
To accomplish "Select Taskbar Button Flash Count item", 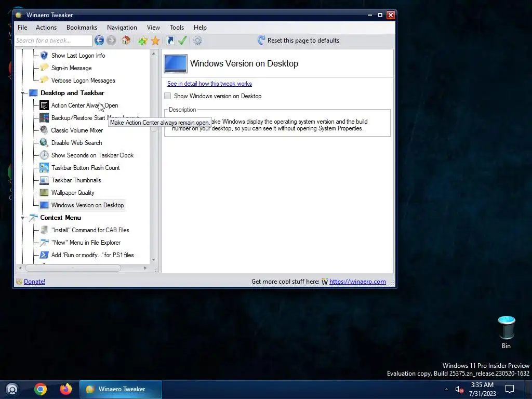I will pyautogui.click(x=86, y=168).
